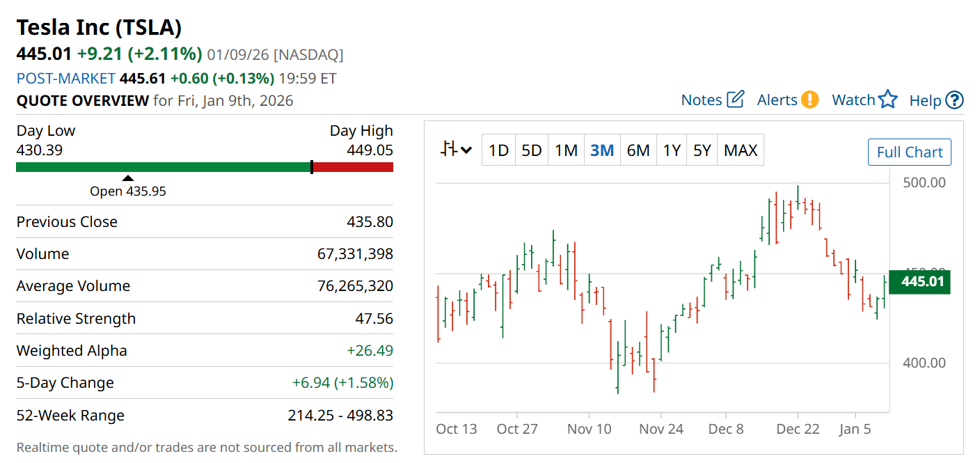Click the Watch star icon

coord(887,100)
